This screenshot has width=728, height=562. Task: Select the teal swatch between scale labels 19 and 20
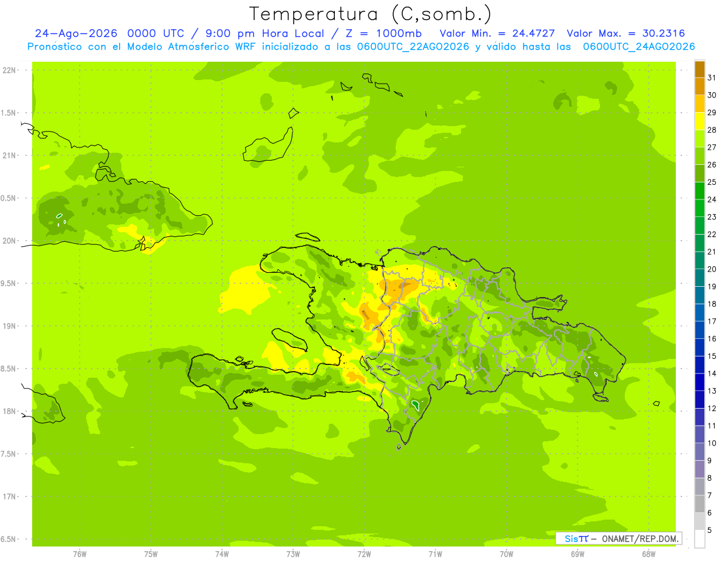point(699,278)
